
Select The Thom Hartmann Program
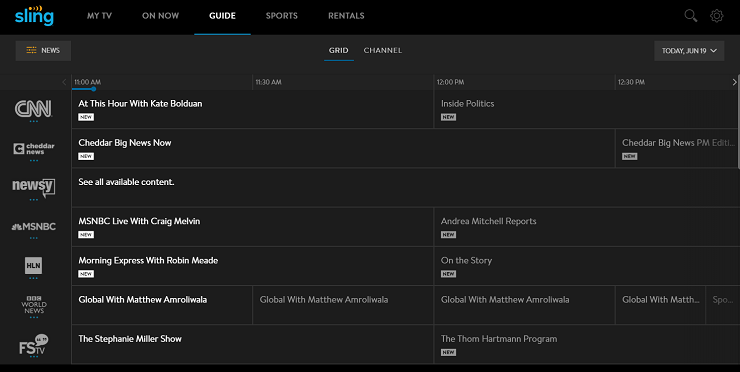(x=586, y=344)
